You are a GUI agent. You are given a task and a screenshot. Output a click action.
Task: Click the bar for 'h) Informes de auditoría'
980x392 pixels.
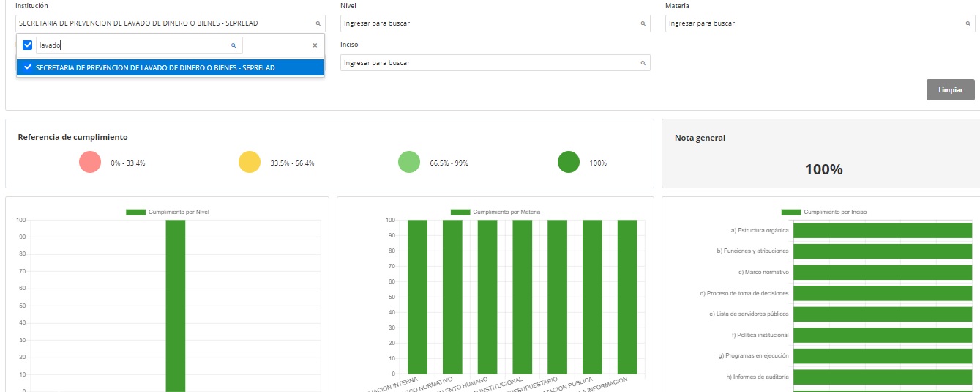point(883,377)
